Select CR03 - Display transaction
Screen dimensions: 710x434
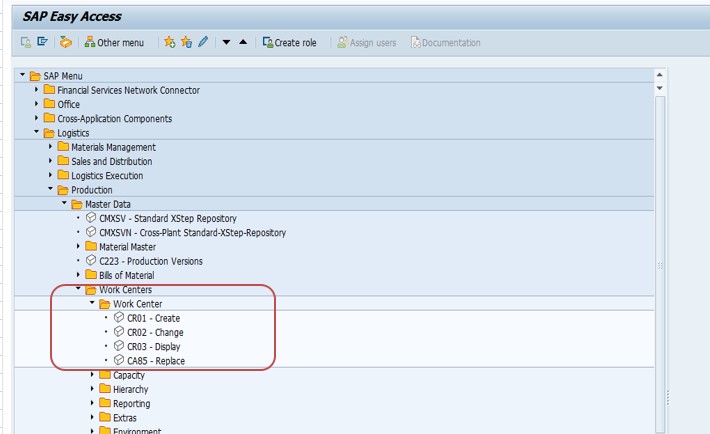(x=154, y=347)
